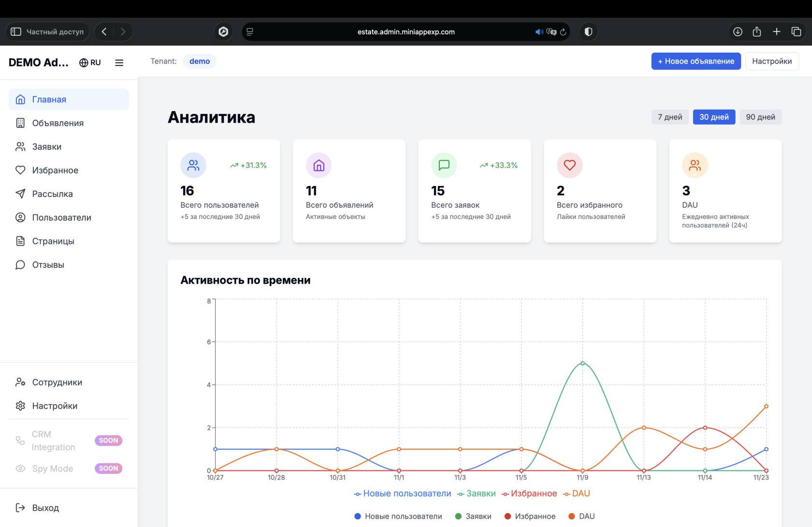
Task: Switch to the 30 дней range
Action: pyautogui.click(x=714, y=117)
